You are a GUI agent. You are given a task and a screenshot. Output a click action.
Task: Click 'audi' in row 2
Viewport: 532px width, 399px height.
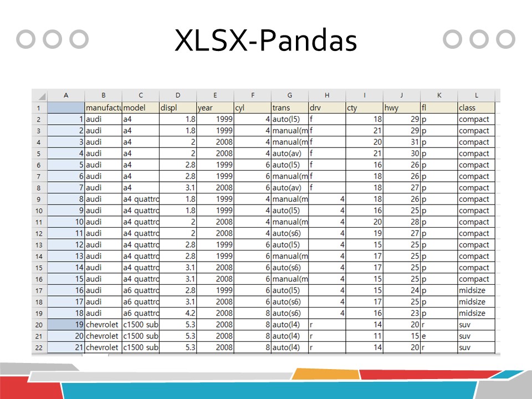tap(103, 120)
